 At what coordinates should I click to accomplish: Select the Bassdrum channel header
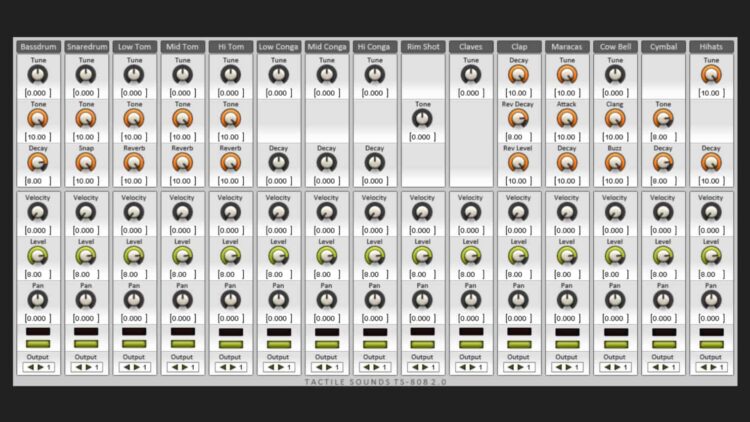(x=38, y=46)
